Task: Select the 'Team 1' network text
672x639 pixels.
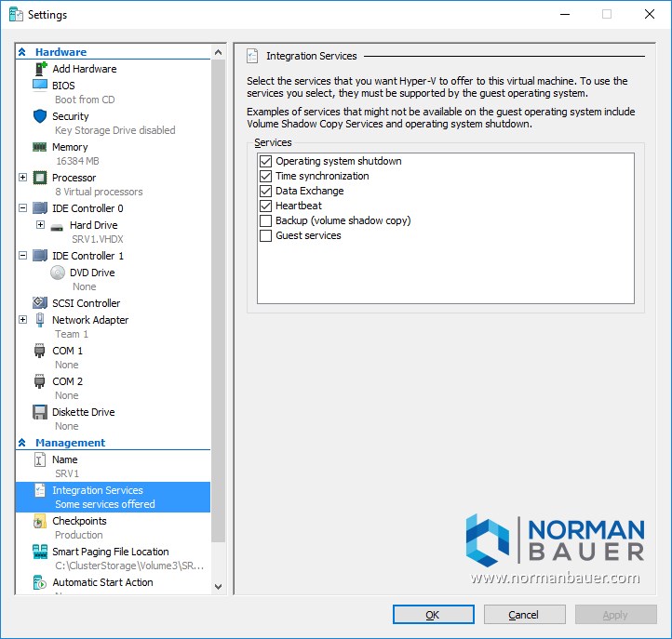Action: (72, 334)
